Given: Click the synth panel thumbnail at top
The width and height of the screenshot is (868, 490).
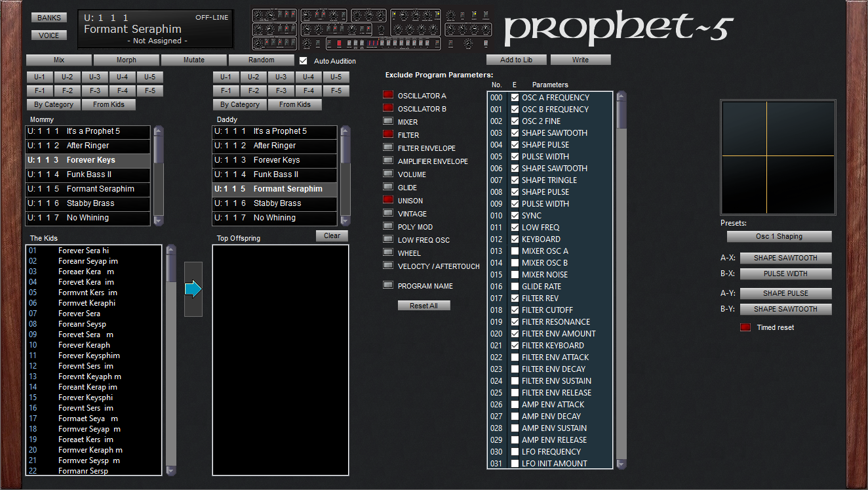Looking at the screenshot, I should point(371,29).
